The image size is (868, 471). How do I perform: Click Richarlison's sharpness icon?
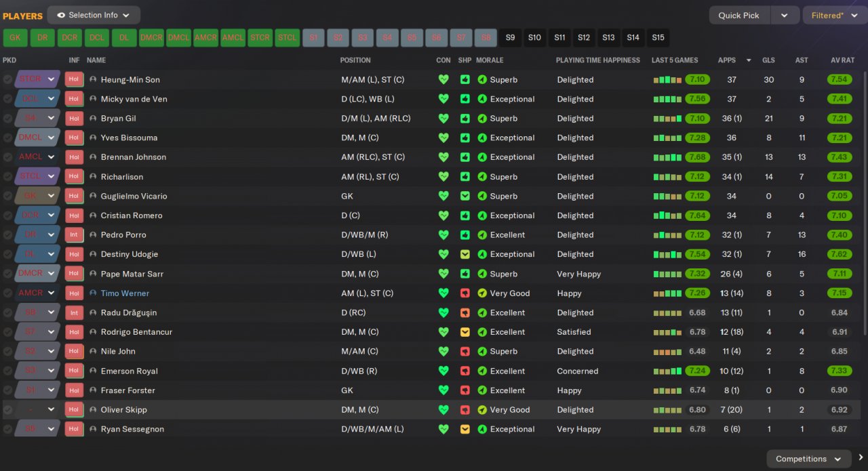coord(465,177)
